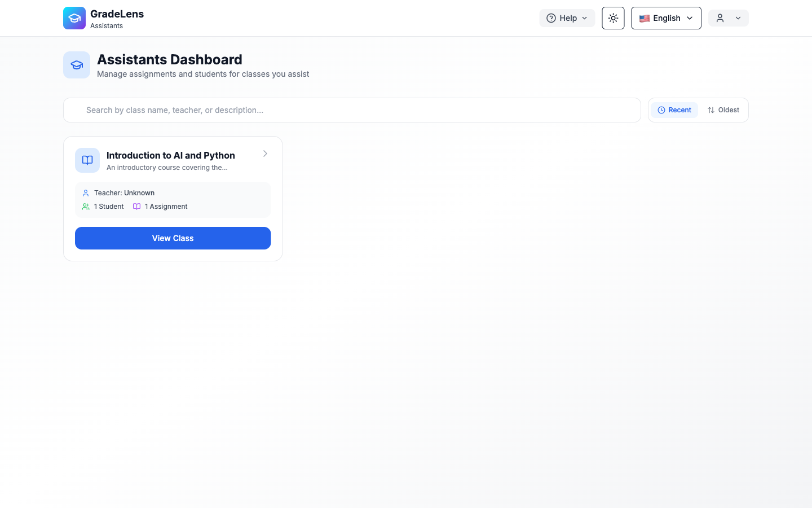Click the GradeLens logo icon
Screen dimensions: 812x508
pyautogui.click(x=74, y=18)
